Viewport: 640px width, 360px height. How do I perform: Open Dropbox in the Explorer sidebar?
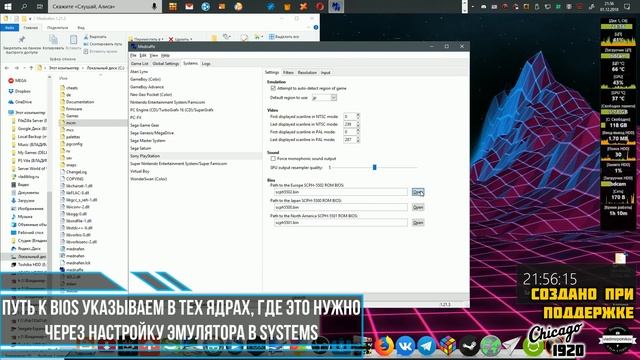[x=20, y=91]
